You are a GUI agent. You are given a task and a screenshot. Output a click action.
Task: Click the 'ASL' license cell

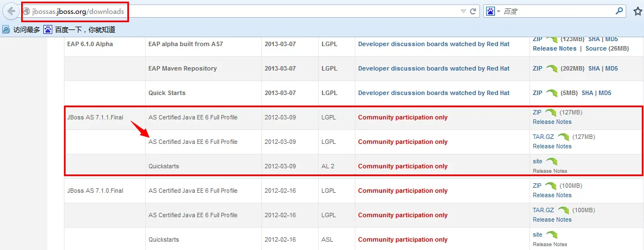pyautogui.click(x=328, y=240)
